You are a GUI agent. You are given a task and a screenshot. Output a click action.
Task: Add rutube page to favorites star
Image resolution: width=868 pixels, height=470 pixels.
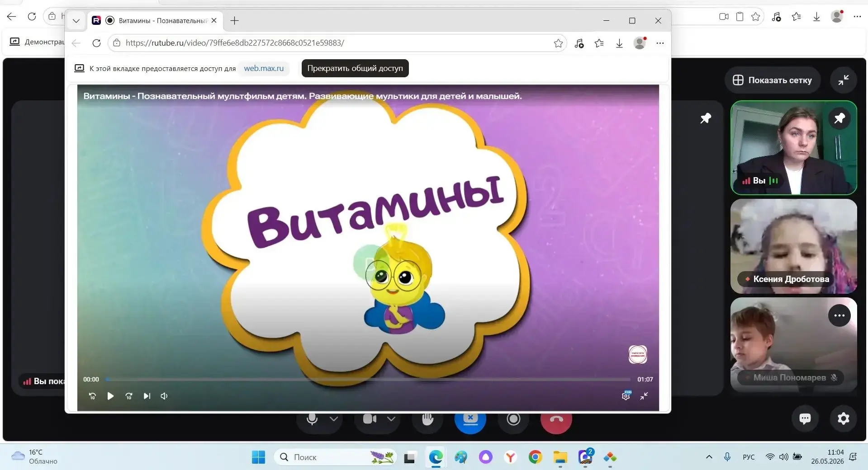558,43
